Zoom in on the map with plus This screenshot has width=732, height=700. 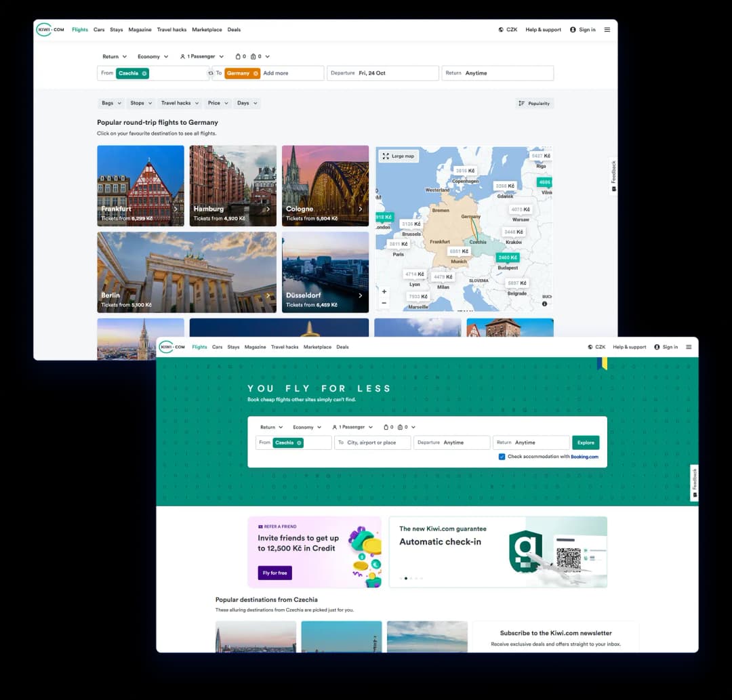384,292
